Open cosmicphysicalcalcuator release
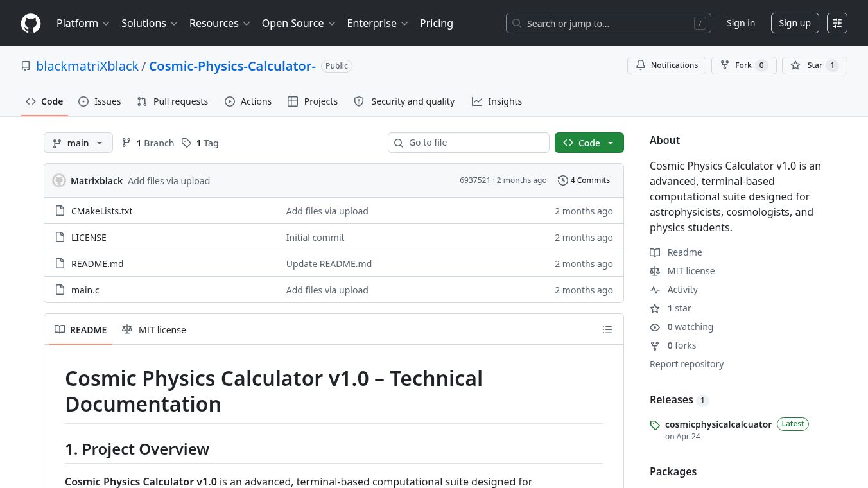 718,424
